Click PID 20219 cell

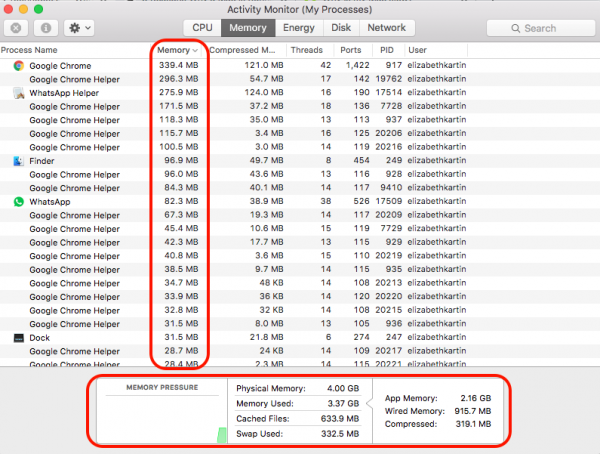[x=388, y=256]
